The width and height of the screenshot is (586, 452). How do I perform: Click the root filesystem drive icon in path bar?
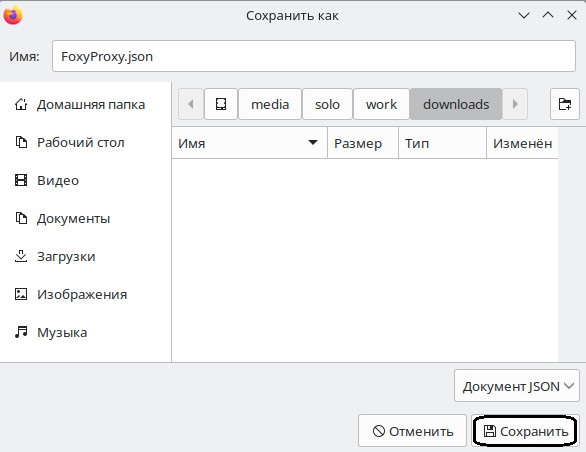click(221, 104)
